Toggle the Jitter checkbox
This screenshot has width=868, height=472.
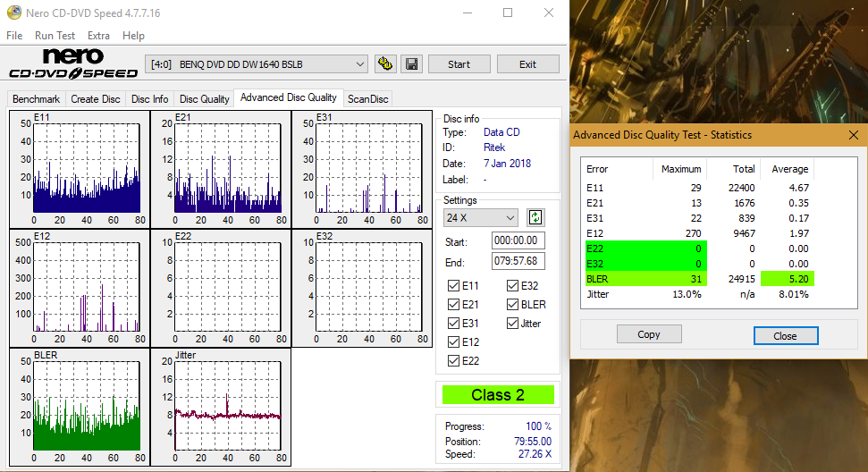pyautogui.click(x=512, y=323)
